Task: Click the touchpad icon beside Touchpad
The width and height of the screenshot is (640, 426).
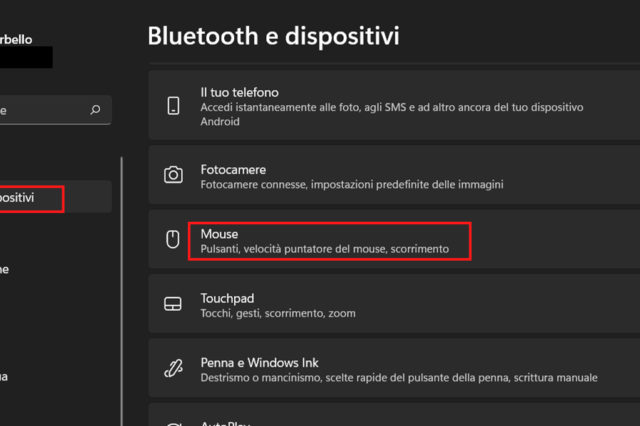Action: click(x=173, y=304)
